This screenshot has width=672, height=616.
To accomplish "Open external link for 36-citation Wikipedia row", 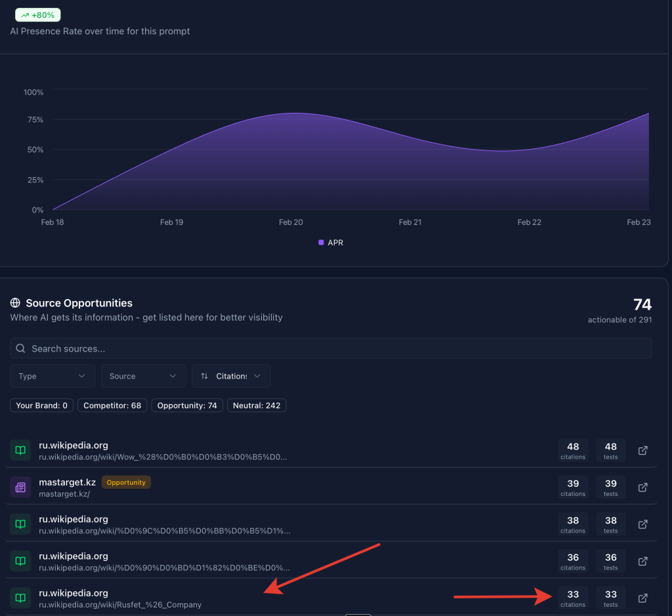I will pyautogui.click(x=643, y=561).
